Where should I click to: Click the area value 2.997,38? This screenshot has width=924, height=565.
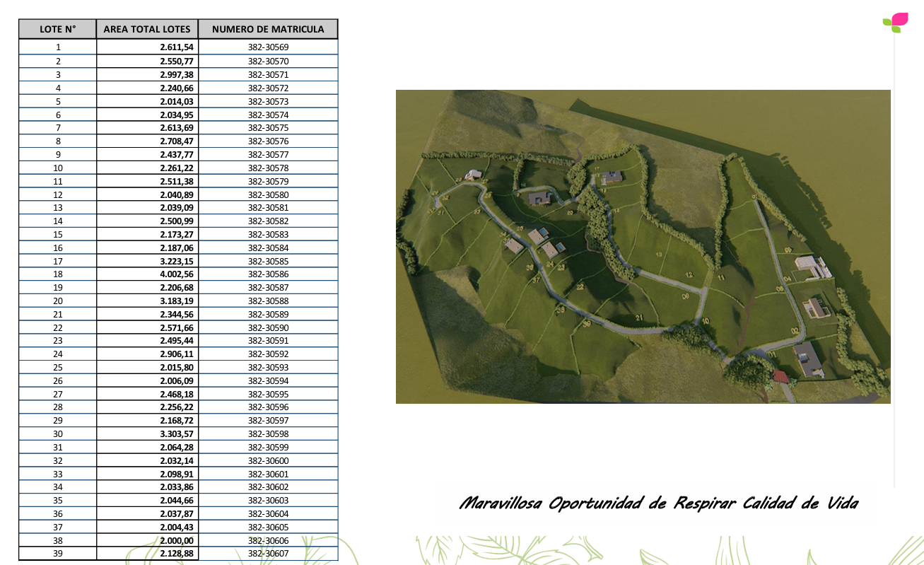(177, 74)
